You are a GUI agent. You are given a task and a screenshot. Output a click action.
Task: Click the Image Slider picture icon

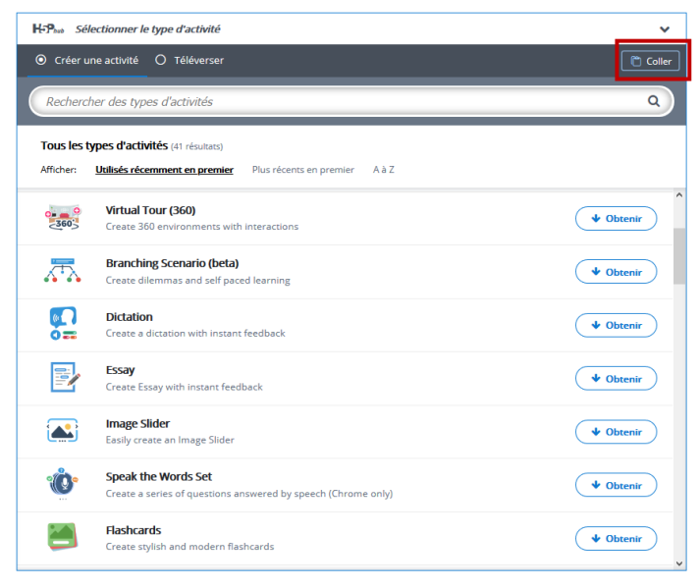[x=63, y=430]
